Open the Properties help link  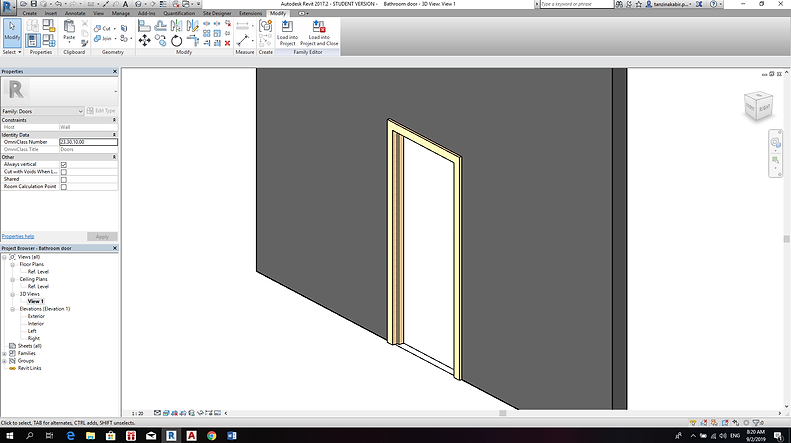click(x=18, y=236)
